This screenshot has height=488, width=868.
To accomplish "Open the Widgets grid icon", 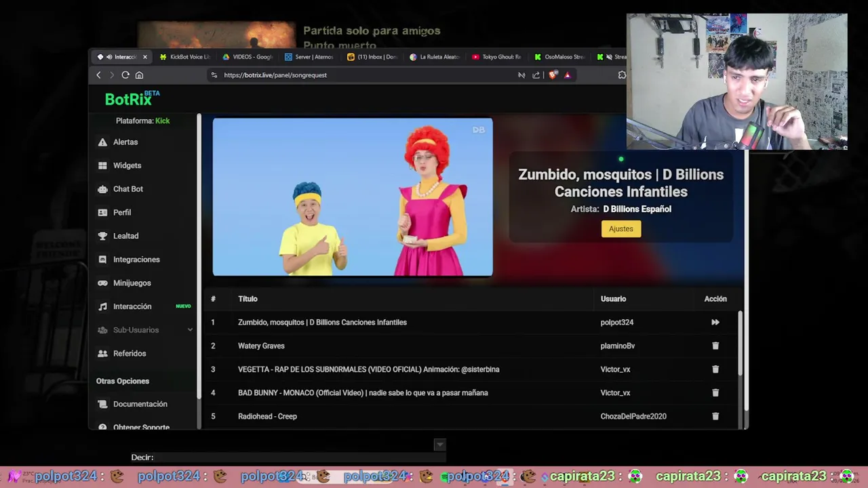I will (x=102, y=165).
